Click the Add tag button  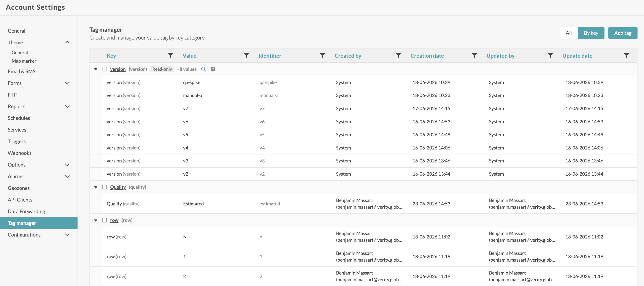623,33
